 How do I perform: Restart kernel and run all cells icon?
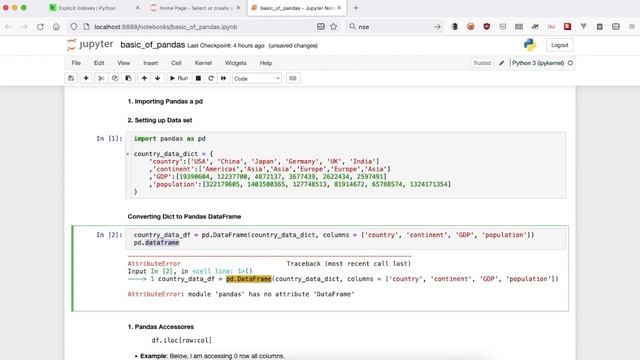click(x=223, y=78)
